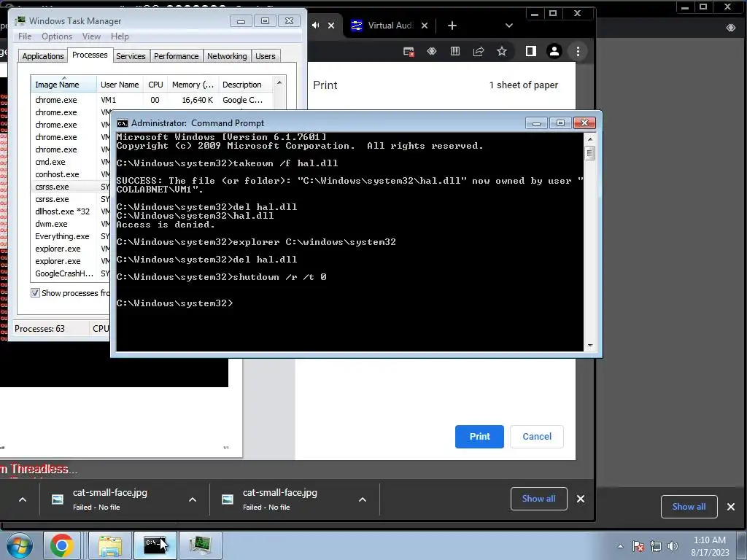Select dwm.exe process row

tap(71, 224)
